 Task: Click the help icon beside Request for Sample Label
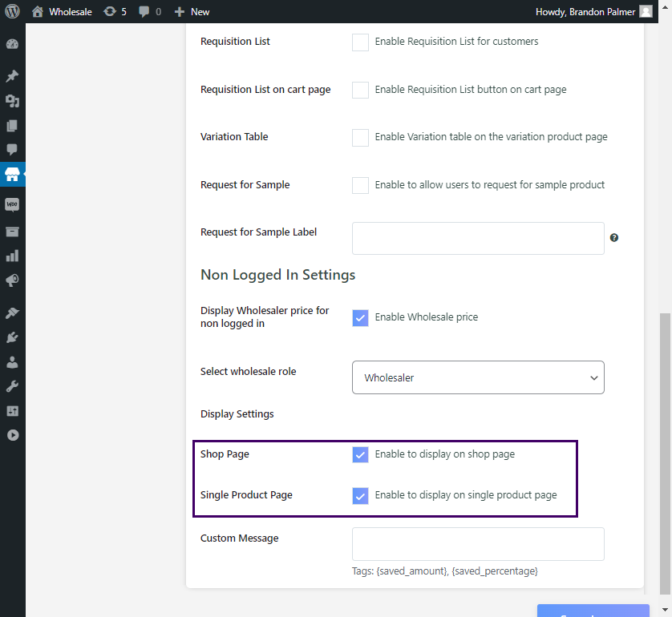point(614,238)
